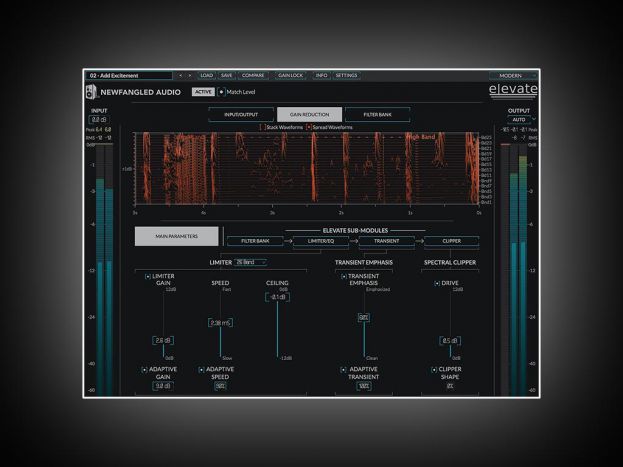Open the FILTER BANK sub-module
The width and height of the screenshot is (623, 467).
(x=255, y=241)
